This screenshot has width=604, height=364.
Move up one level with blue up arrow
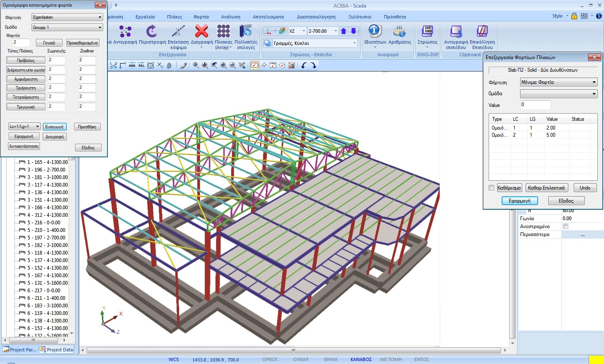click(344, 31)
